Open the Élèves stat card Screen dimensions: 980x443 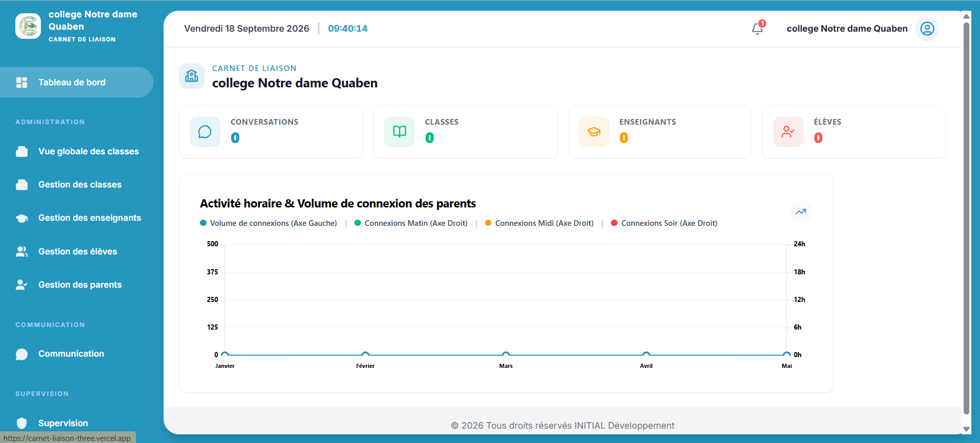[x=854, y=132]
